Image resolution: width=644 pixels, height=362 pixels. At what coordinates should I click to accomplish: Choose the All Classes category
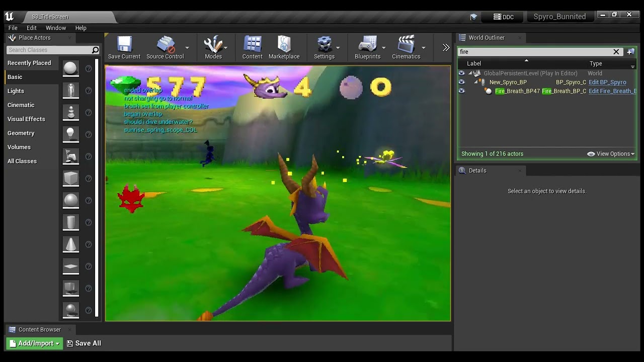[x=22, y=161]
